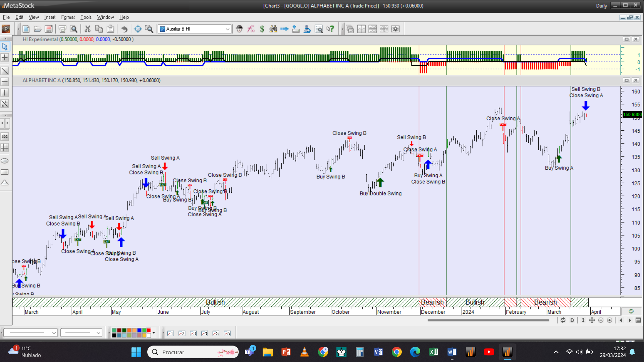Open the Tools menu
Viewport: 644px width, 362px height.
[x=86, y=17]
